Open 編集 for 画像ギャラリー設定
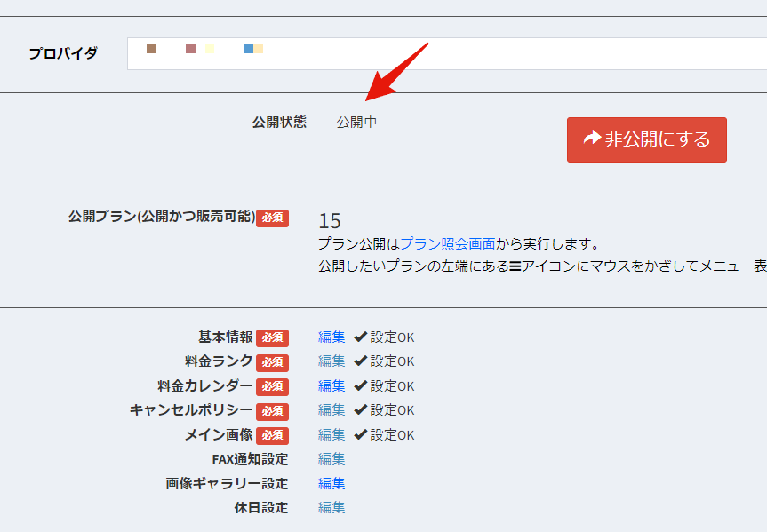The height and width of the screenshot is (532, 767). [332, 483]
